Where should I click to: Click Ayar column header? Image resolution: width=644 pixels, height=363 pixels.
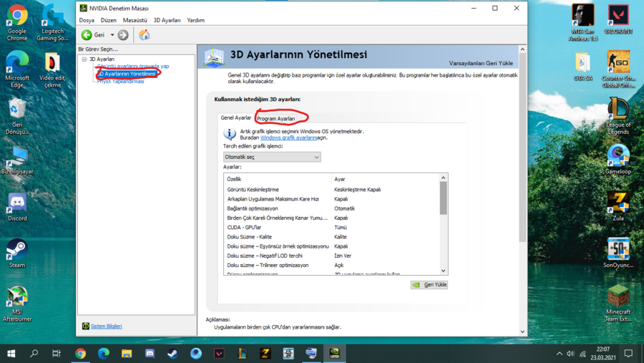coord(385,179)
